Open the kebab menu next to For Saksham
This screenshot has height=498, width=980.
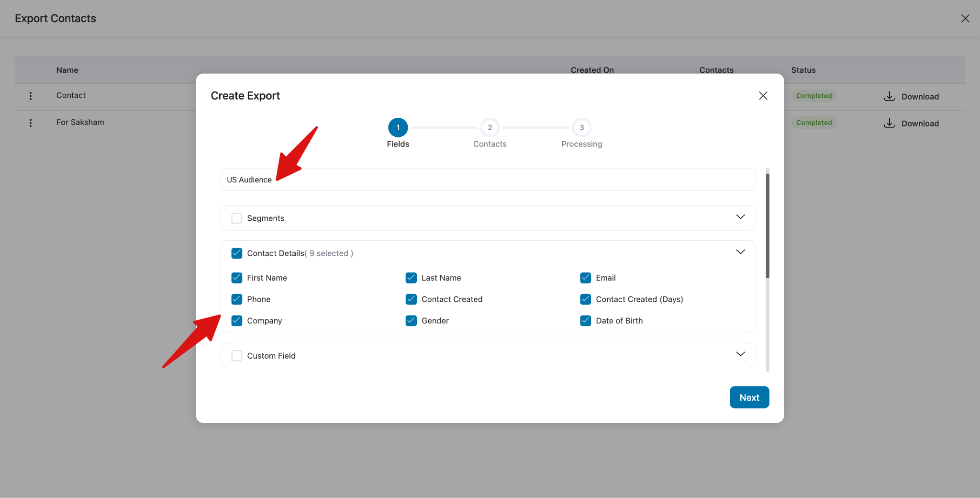[30, 123]
